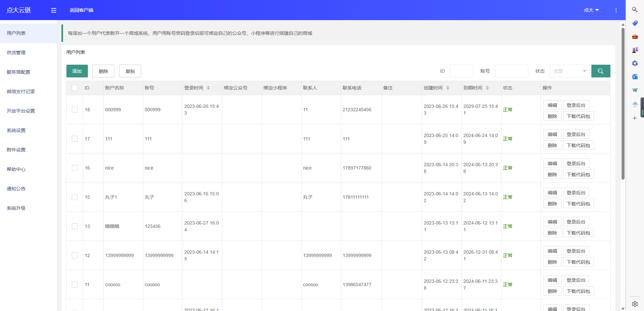644x311 pixels.
Task: Click 返回客户端 in the top bar
Action: [x=82, y=10]
